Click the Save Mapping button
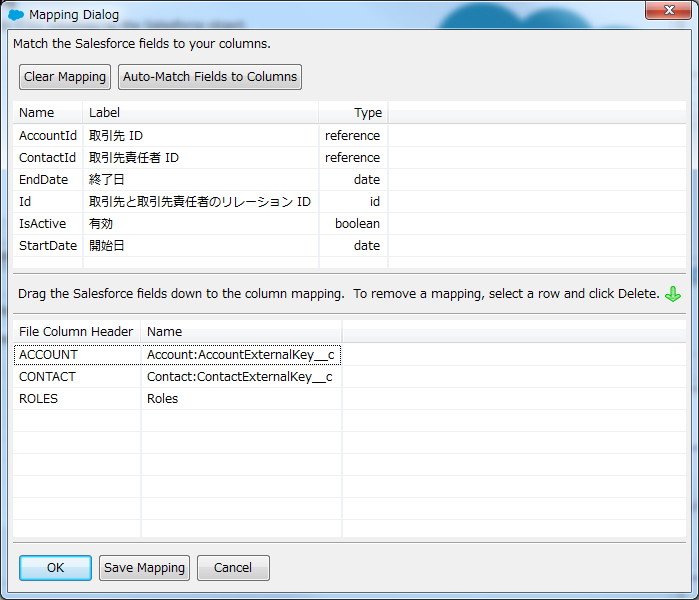Viewport: 699px width, 600px height. [144, 567]
